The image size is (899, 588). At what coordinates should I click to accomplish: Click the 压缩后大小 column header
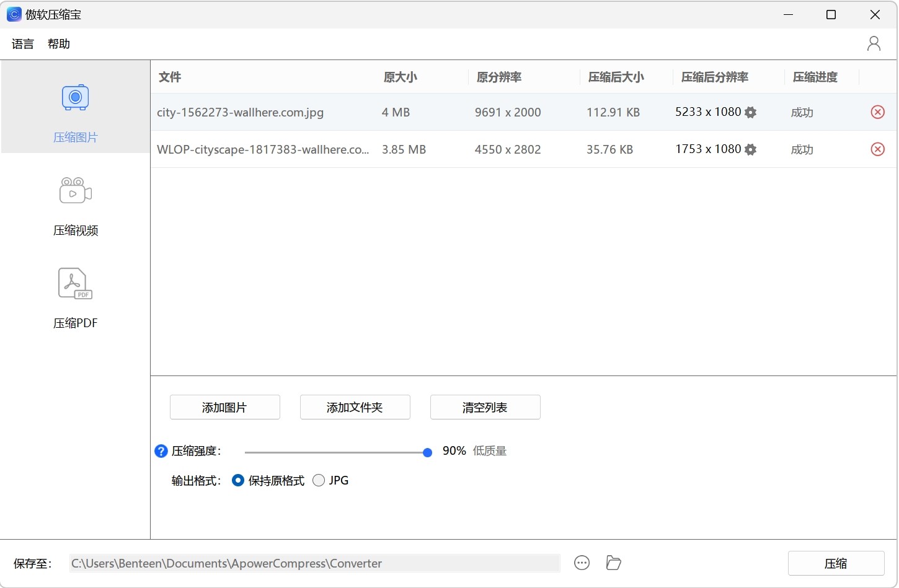pyautogui.click(x=616, y=77)
